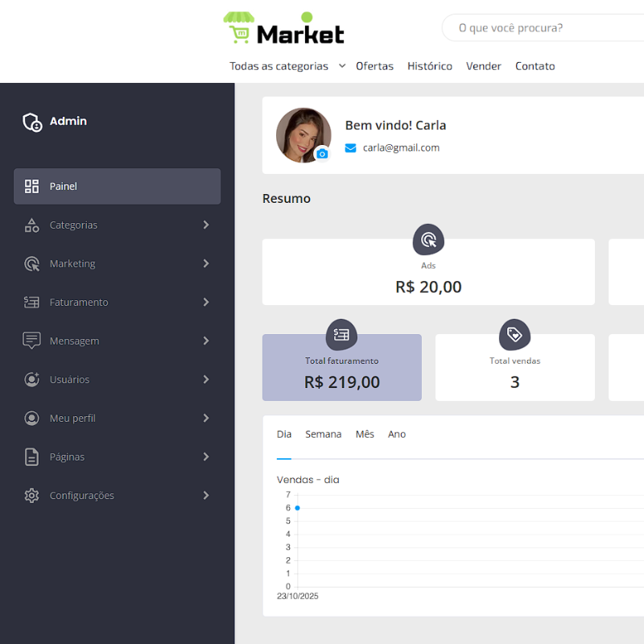The width and height of the screenshot is (644, 644).
Task: Click the Usuários users icon
Action: (x=31, y=379)
